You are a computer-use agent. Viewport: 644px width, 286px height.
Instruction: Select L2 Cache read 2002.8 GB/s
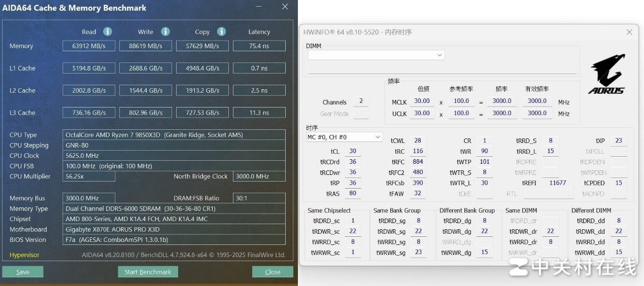pyautogui.click(x=89, y=90)
